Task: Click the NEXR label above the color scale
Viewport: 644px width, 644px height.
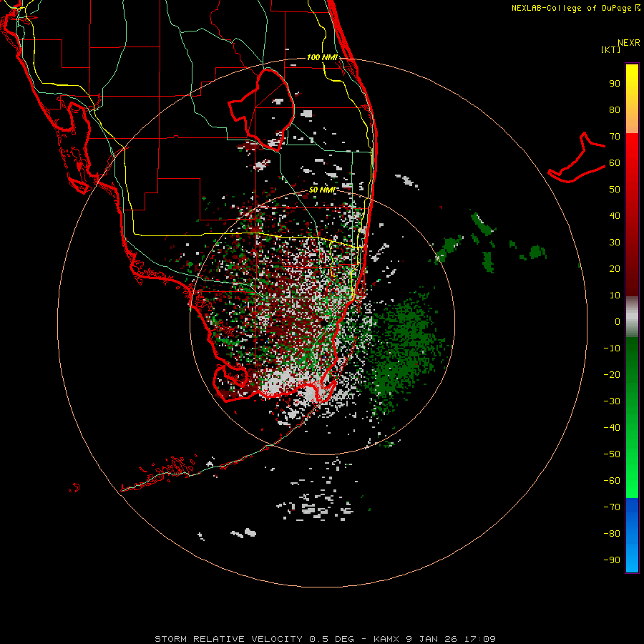Action: pyautogui.click(x=628, y=43)
